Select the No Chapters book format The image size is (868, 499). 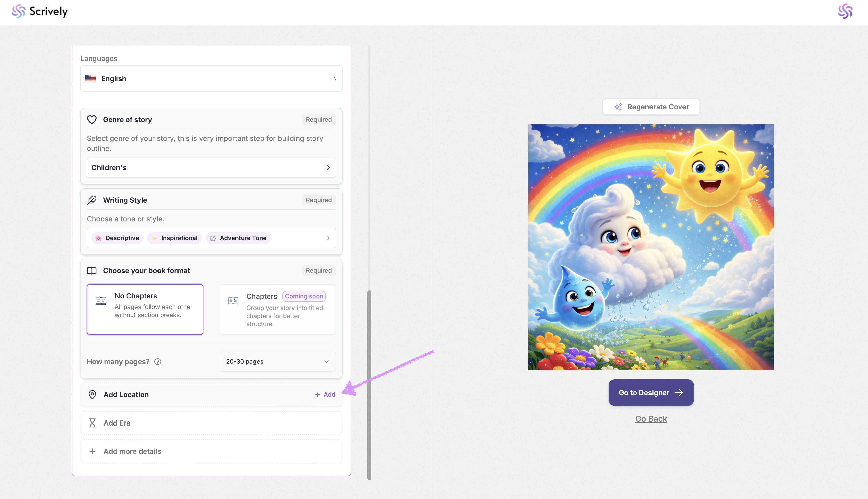coord(145,309)
